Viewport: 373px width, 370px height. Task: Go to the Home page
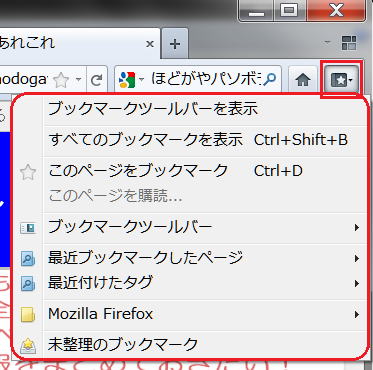pyautogui.click(x=303, y=80)
